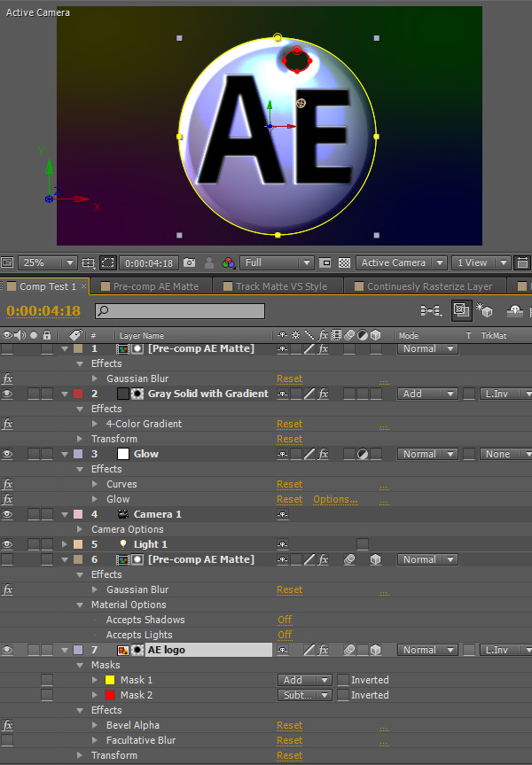Reset the Curves effect
532x765 pixels.
pos(289,484)
